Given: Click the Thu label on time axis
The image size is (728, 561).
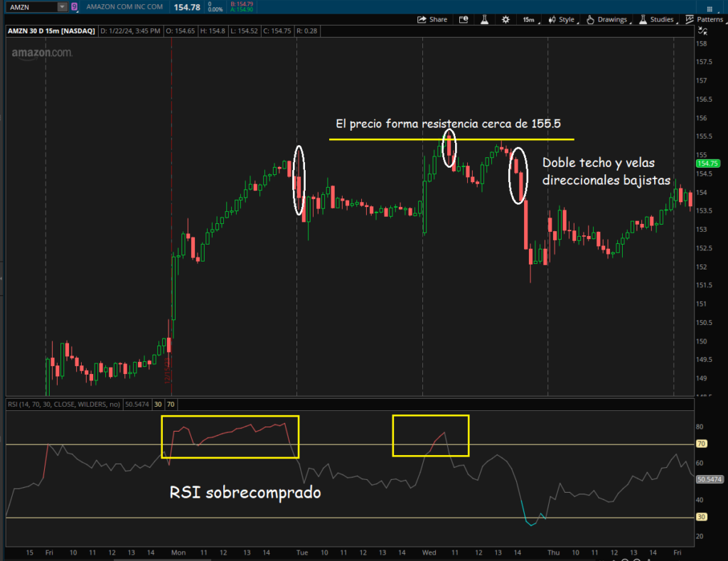Looking at the screenshot, I should pyautogui.click(x=553, y=552).
